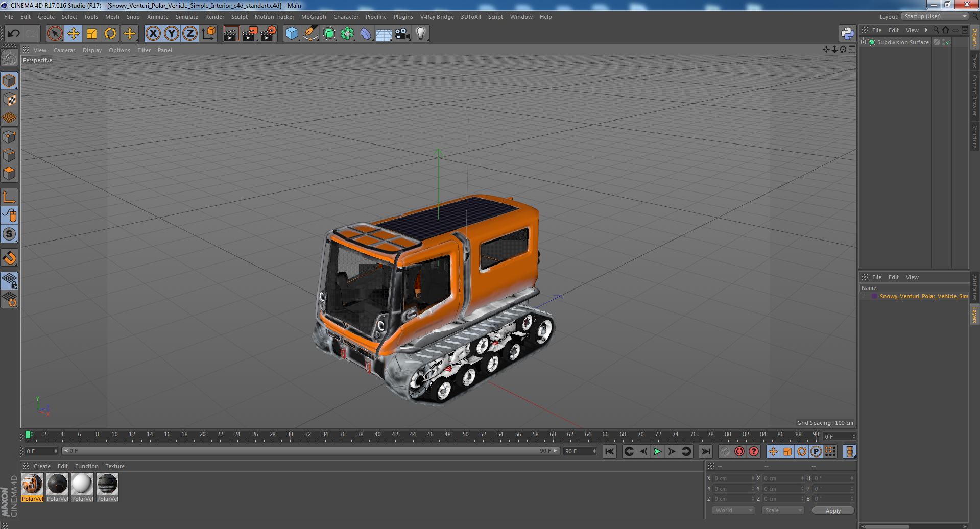Click the current frame 0 F field

coord(41,451)
